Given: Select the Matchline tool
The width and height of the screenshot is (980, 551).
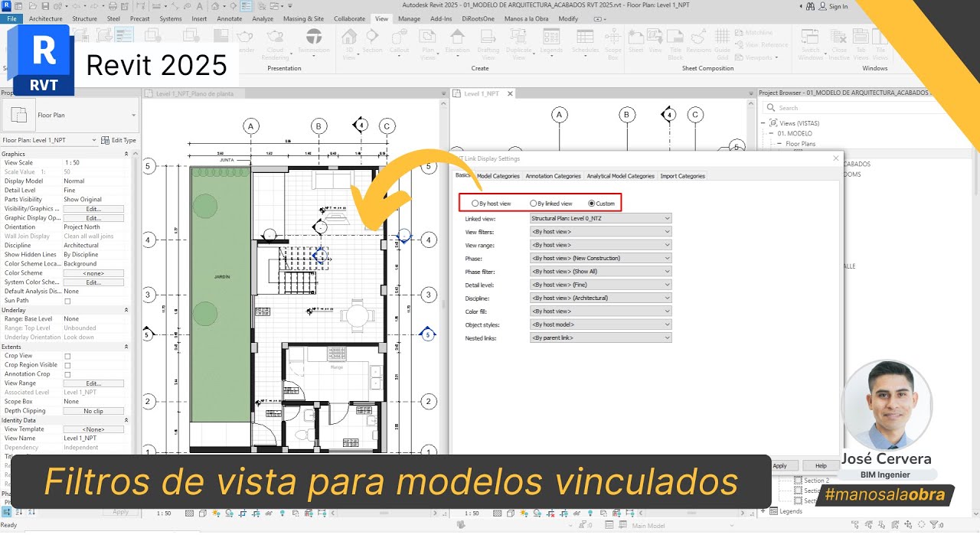Looking at the screenshot, I should click(753, 33).
